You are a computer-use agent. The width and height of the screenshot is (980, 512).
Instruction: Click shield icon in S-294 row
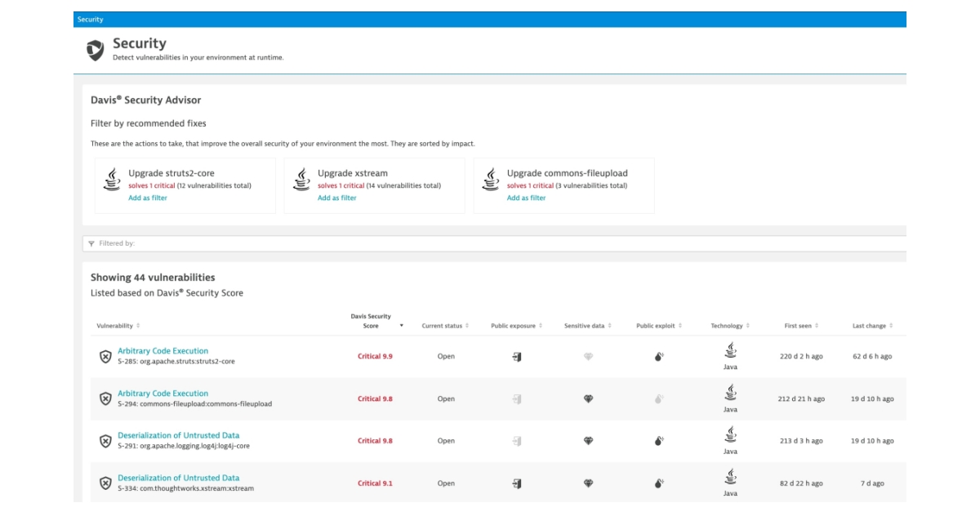click(x=105, y=398)
